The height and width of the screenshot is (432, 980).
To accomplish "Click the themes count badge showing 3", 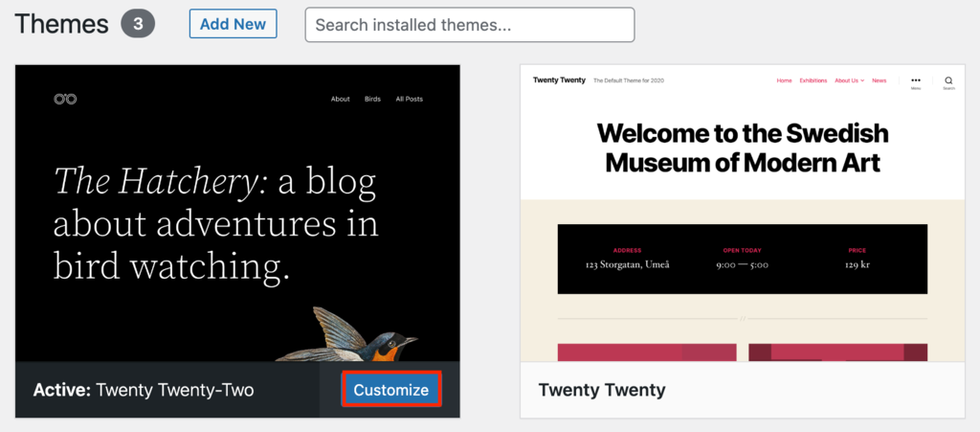I will (x=138, y=24).
